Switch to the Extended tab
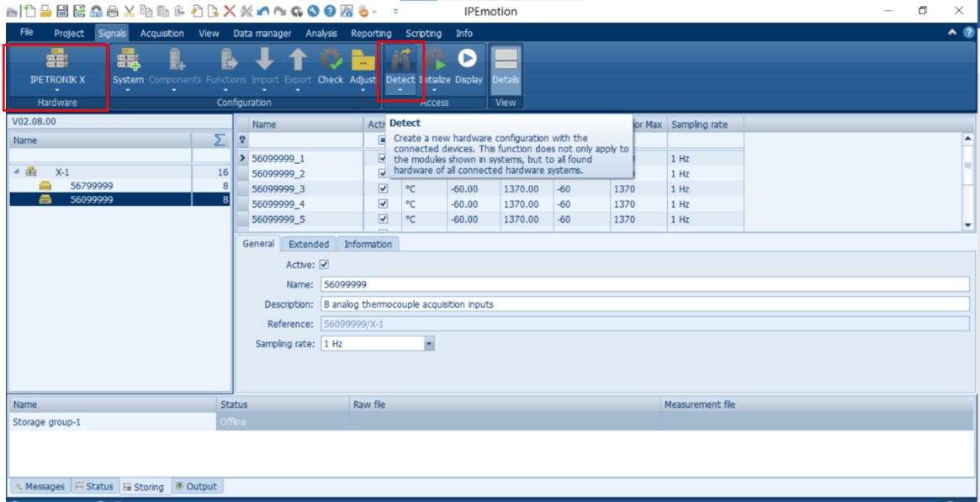 point(309,244)
